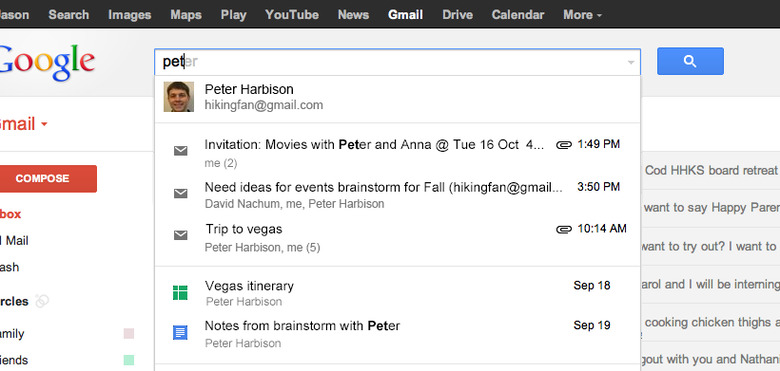Open Images in the top bar
The height and width of the screenshot is (371, 780).
click(129, 14)
